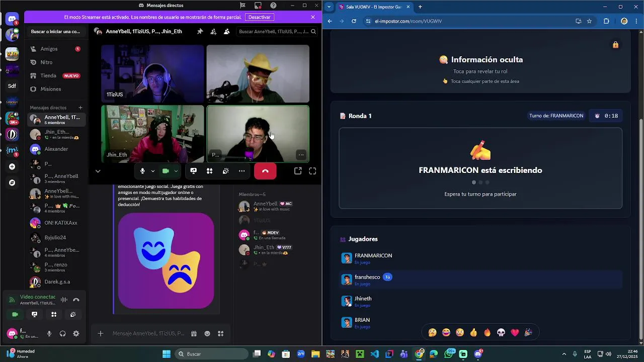This screenshot has width=644, height=362.
Task: Open the Misiones item
Action: pyautogui.click(x=56, y=89)
